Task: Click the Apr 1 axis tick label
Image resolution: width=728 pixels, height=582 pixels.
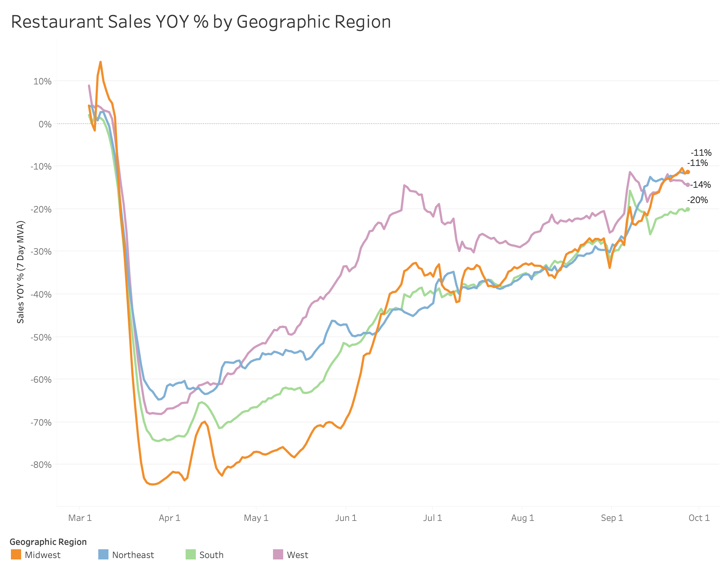Action: [x=169, y=518]
